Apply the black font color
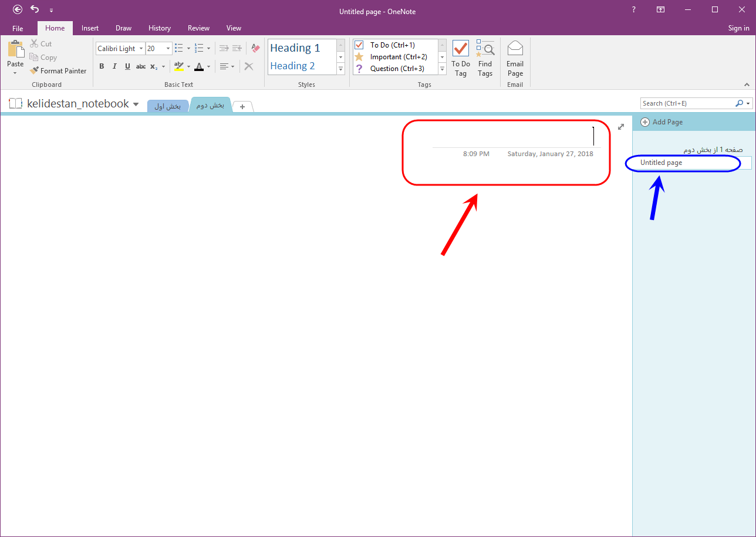Viewport: 756px width, 537px height. [x=199, y=66]
